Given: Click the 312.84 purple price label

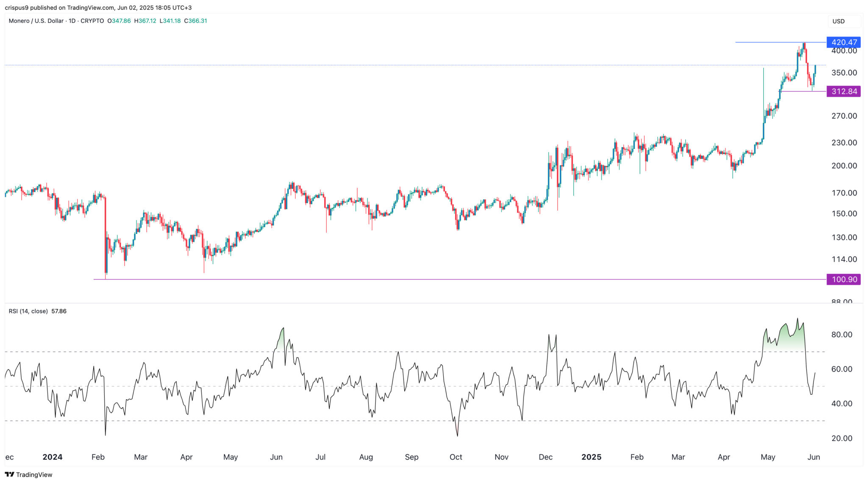Looking at the screenshot, I should click(843, 92).
